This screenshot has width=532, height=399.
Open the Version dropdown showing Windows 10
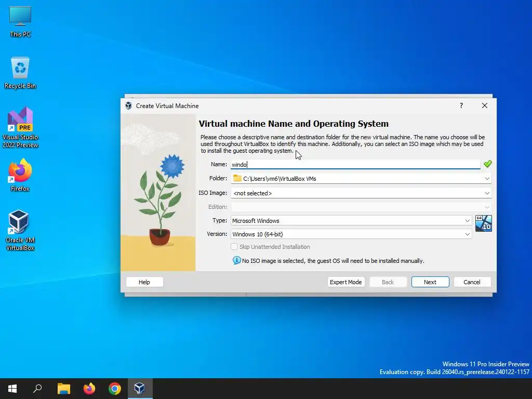click(351, 234)
